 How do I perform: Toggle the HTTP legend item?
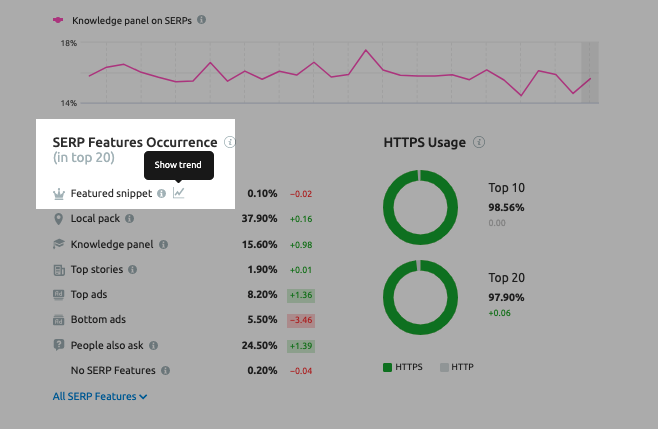coord(456,367)
